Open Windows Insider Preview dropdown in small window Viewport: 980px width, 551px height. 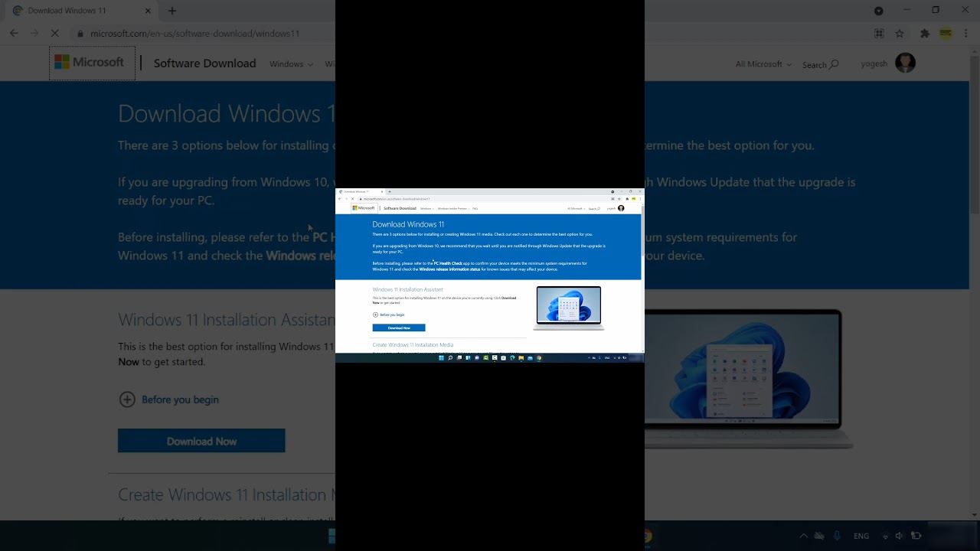453,208
